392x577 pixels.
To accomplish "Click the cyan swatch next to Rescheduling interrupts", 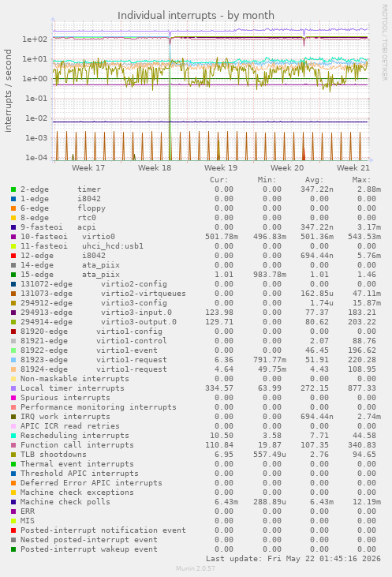I will tap(13, 436).
